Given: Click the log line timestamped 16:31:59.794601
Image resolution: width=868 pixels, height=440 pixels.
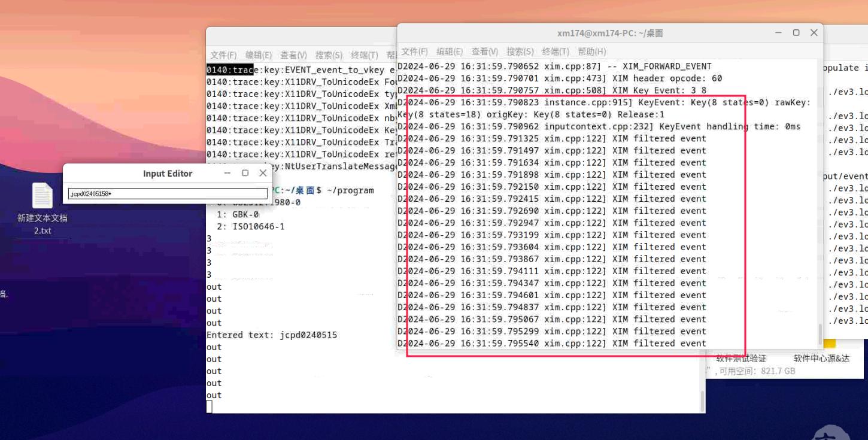Looking at the screenshot, I should coord(552,295).
